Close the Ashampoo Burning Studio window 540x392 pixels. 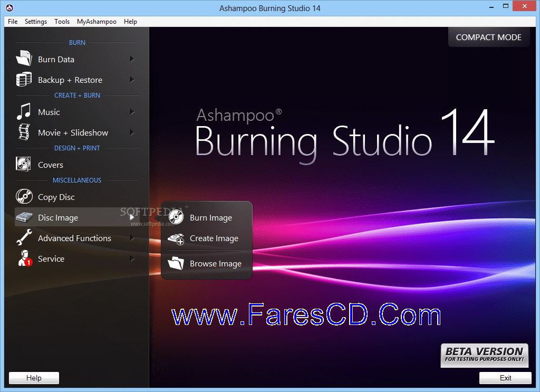point(525,6)
